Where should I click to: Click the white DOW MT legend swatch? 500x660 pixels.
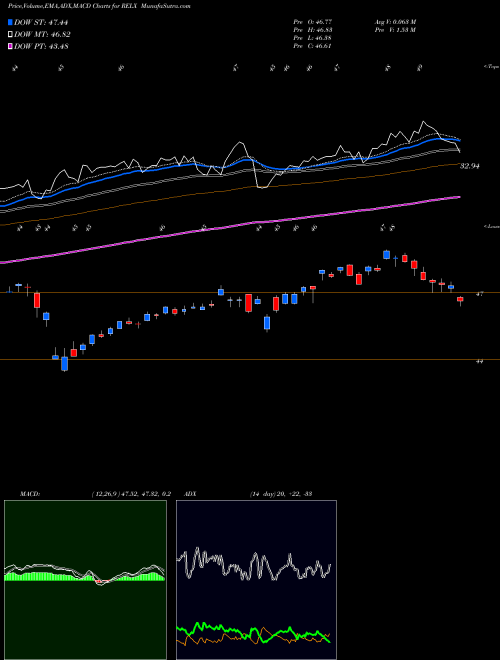click(x=11, y=35)
